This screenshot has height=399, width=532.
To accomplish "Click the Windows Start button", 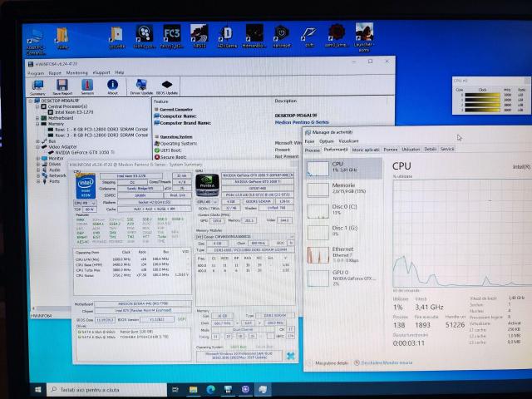I will [x=38, y=390].
